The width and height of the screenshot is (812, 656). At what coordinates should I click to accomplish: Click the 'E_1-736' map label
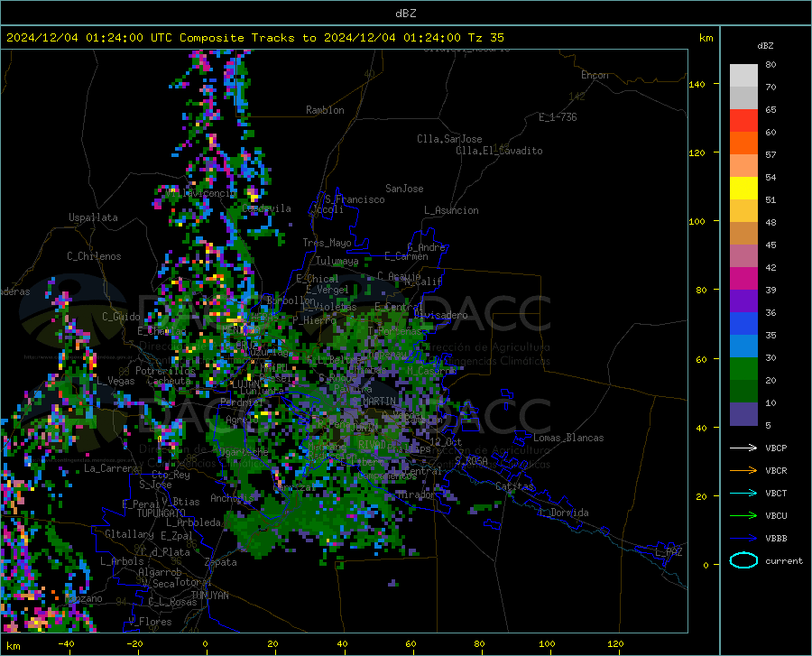pos(558,117)
